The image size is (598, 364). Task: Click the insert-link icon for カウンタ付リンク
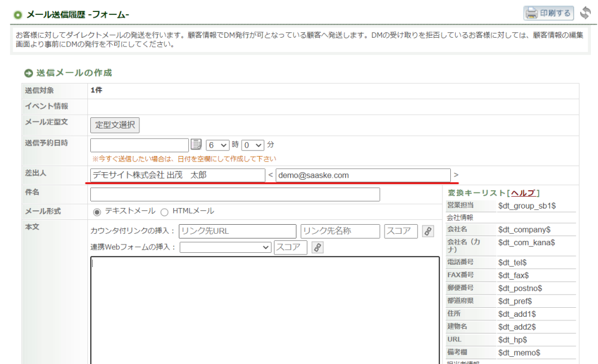click(x=428, y=231)
